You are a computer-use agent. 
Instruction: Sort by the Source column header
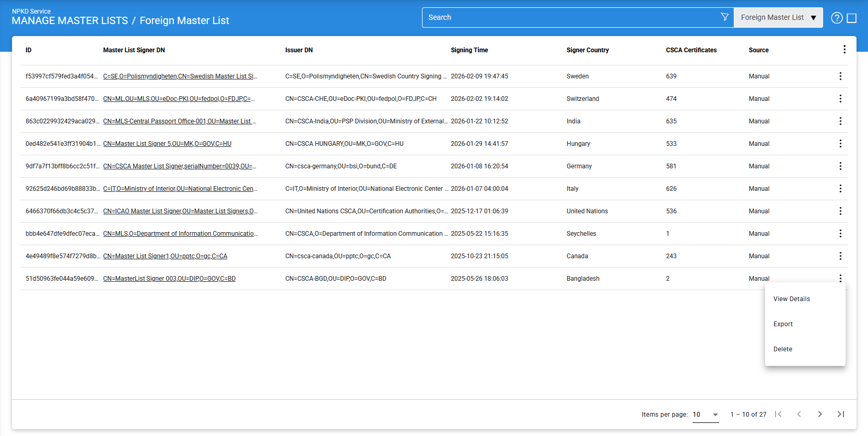[758, 50]
